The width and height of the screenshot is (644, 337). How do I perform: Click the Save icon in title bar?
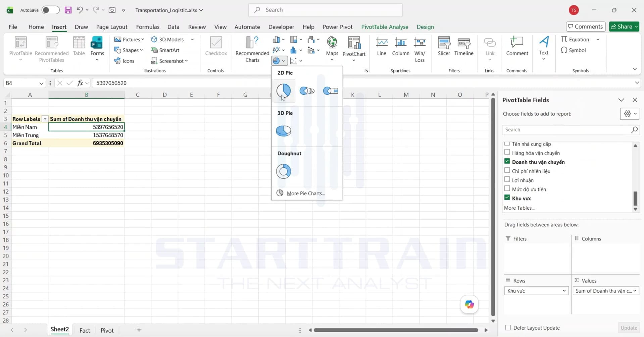pyautogui.click(x=68, y=10)
